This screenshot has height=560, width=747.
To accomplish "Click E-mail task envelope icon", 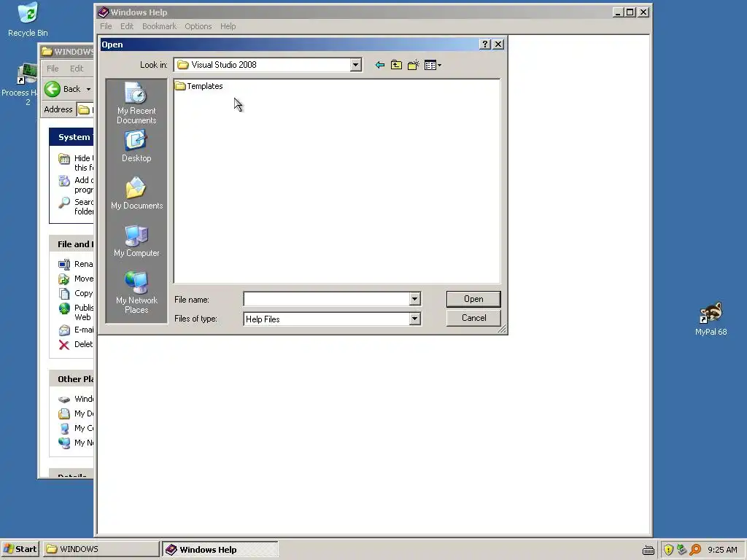I will coord(64,330).
